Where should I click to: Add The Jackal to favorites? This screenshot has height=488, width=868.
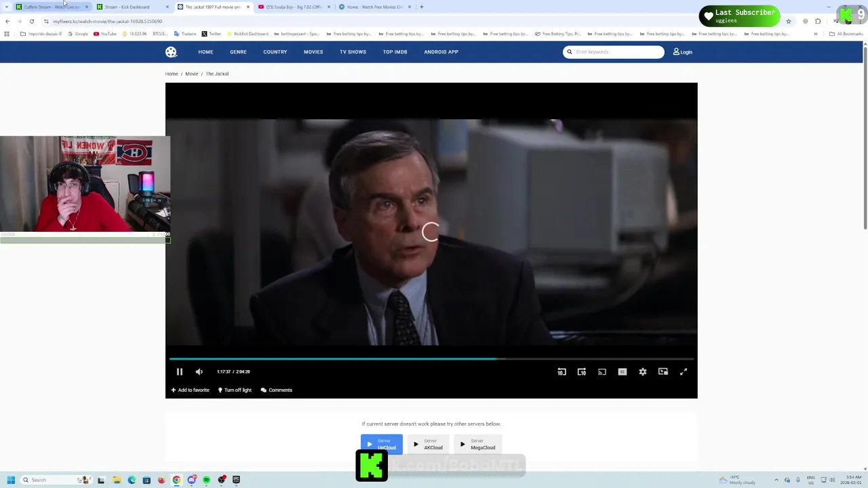[190, 390]
